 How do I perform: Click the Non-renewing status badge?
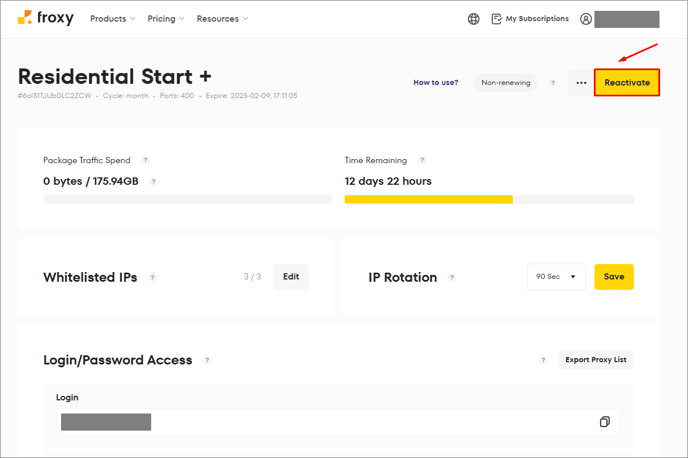pos(505,82)
